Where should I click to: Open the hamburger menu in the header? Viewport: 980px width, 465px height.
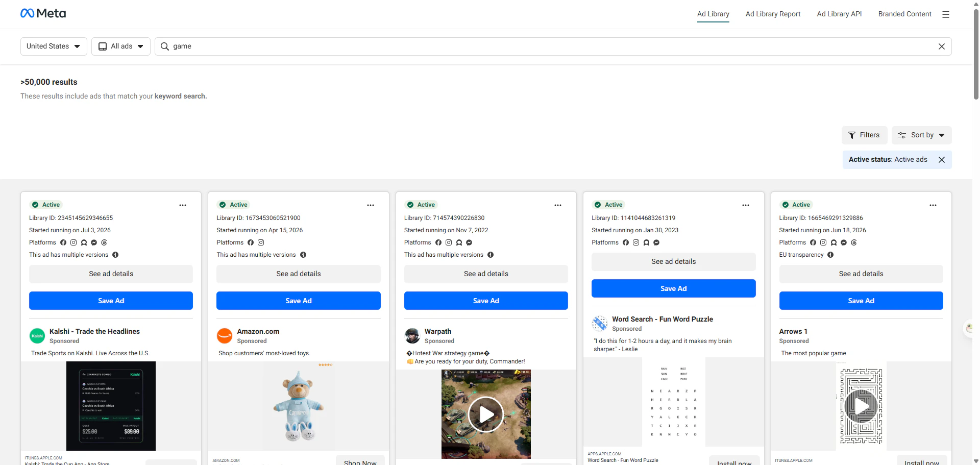[x=946, y=14]
